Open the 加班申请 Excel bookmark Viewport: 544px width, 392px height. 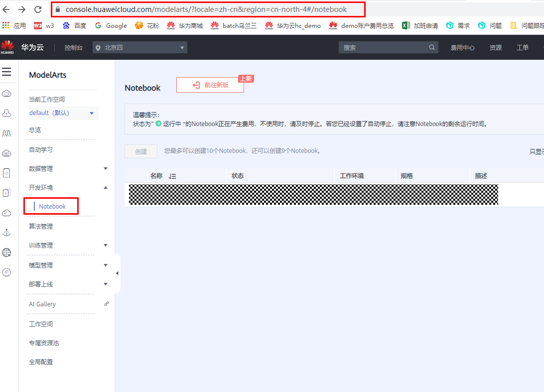(420, 26)
